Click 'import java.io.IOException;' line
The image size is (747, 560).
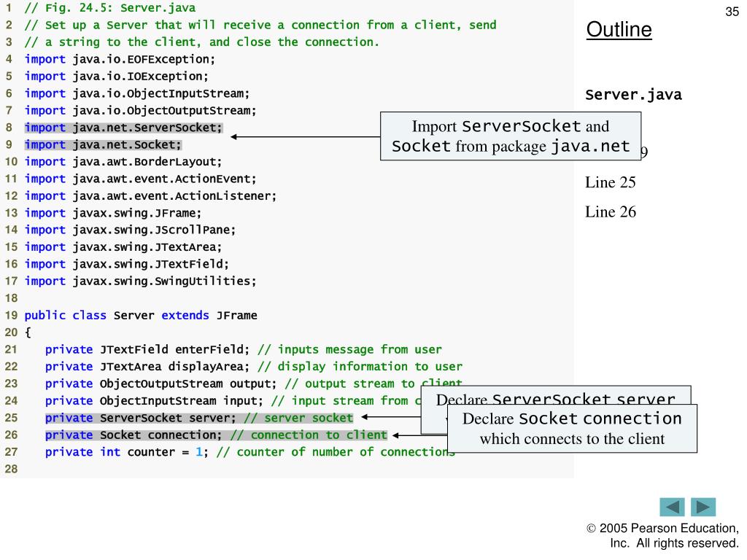pyautogui.click(x=116, y=76)
